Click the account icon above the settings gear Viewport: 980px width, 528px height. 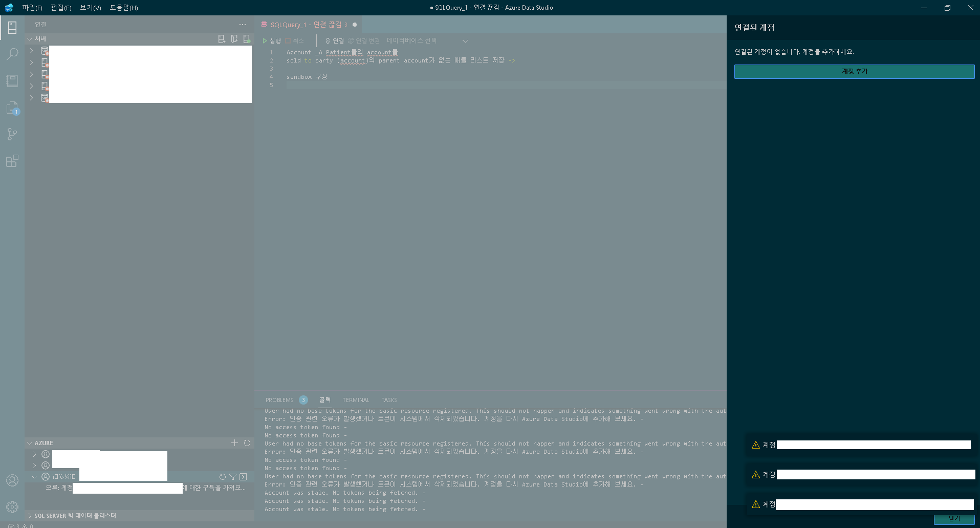[x=12, y=480]
